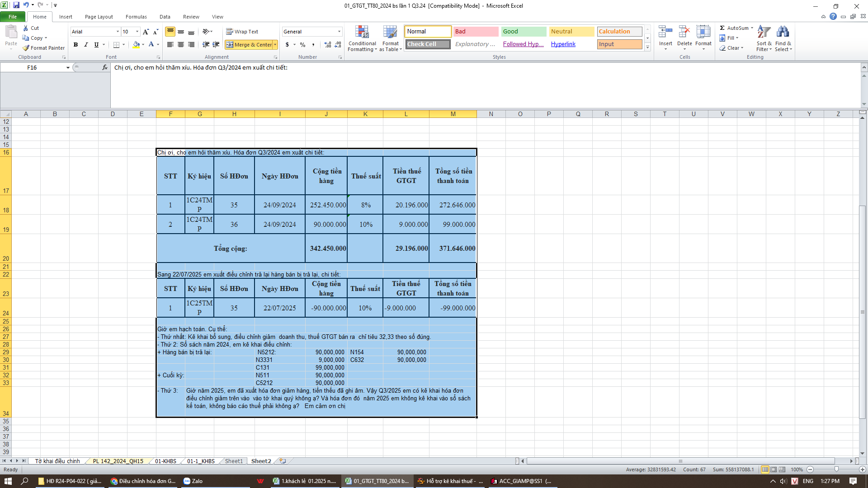Screen dimensions: 868x488
Task: Toggle Underline formatting
Action: coord(96,45)
